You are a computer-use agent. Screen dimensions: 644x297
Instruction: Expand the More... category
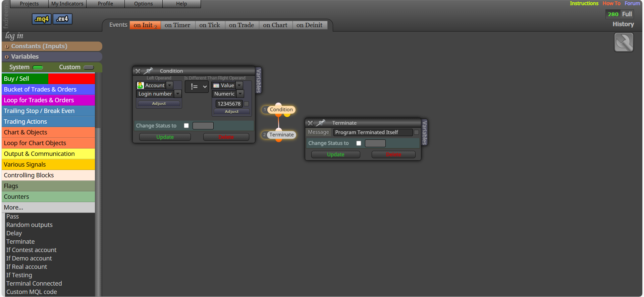point(48,207)
